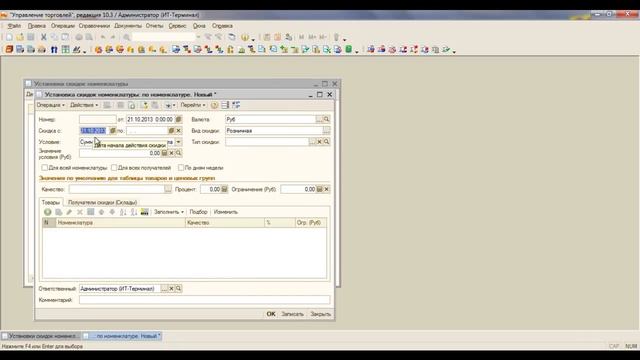
Task: Tick the Для всей номенклатуры checkbox
Action: (x=44, y=168)
